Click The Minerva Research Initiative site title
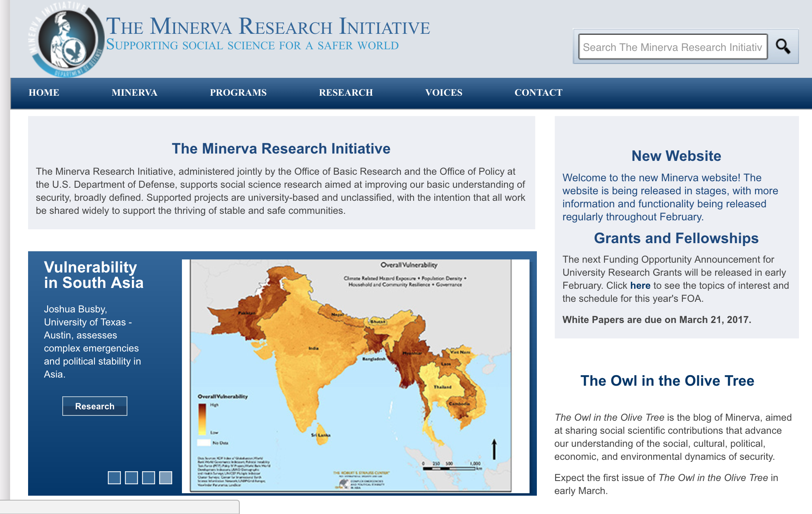 click(268, 27)
